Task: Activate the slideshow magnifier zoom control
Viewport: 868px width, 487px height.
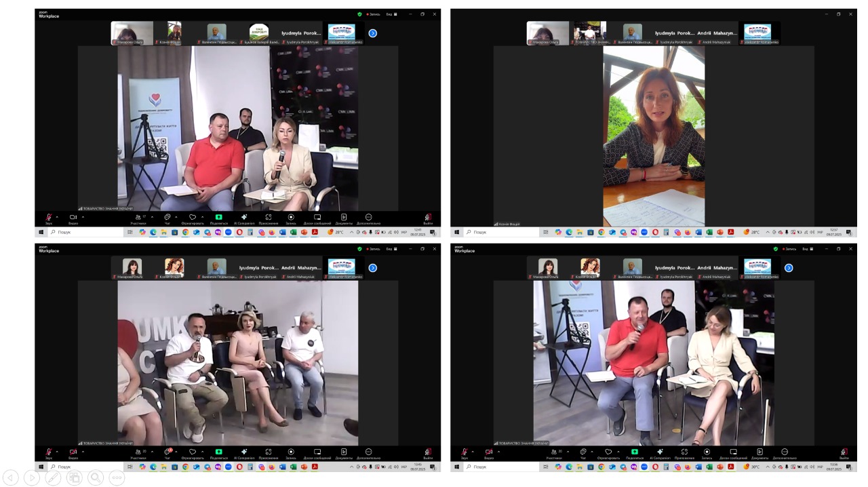Action: 96,478
